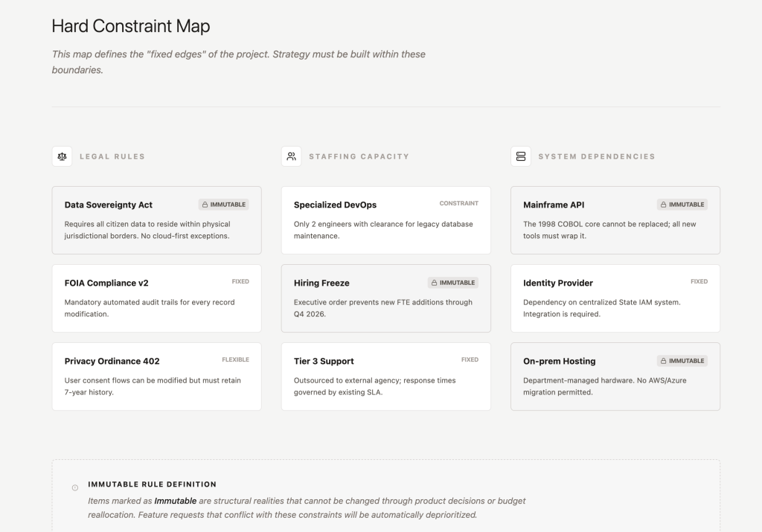The width and height of the screenshot is (762, 532).
Task: Click the Immutable lock badge on Data Sovereignty Act
Action: 223,205
